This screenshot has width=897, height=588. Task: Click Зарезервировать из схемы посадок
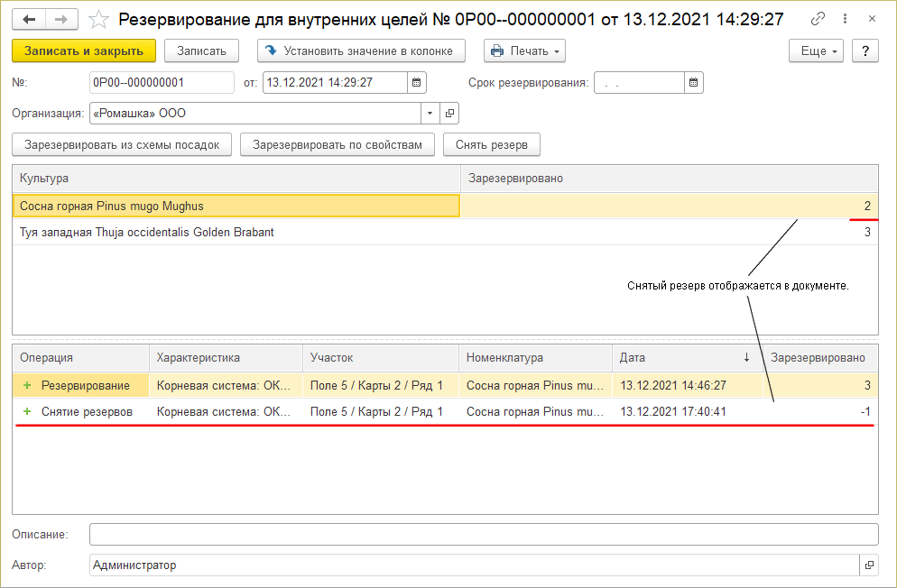point(122,144)
